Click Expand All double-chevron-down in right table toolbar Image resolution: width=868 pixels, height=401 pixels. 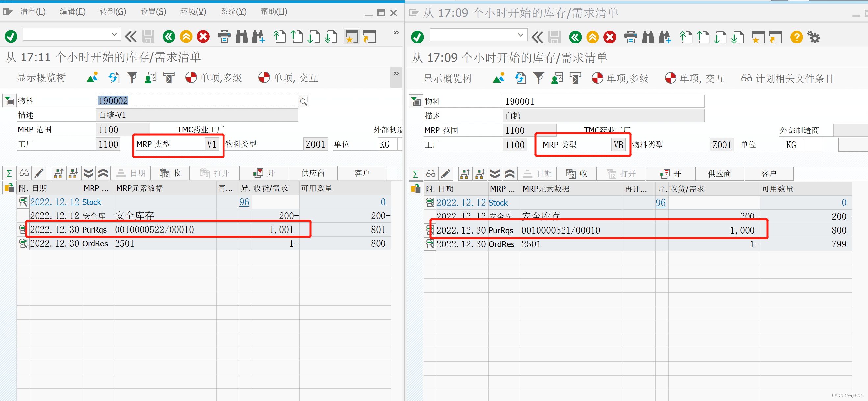[495, 174]
